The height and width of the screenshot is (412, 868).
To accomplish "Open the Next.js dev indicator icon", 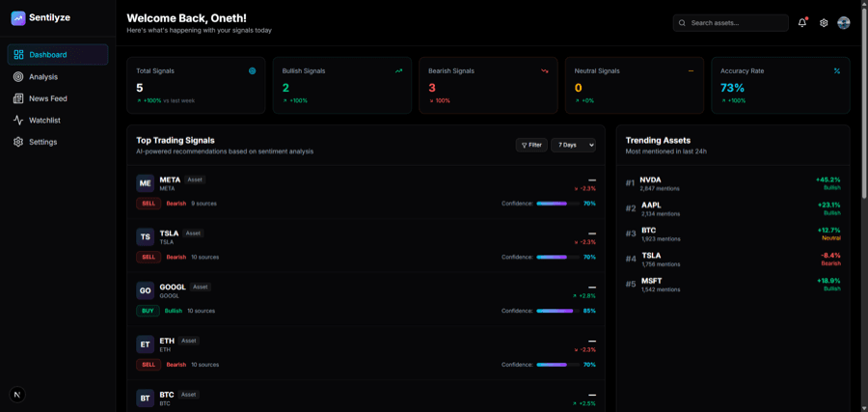I will coord(17,395).
